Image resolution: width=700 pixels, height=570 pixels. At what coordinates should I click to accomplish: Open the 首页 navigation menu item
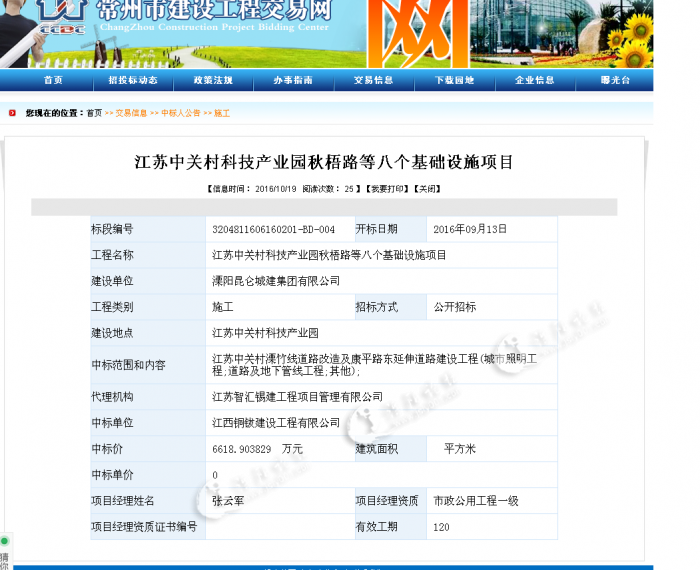pyautogui.click(x=53, y=80)
